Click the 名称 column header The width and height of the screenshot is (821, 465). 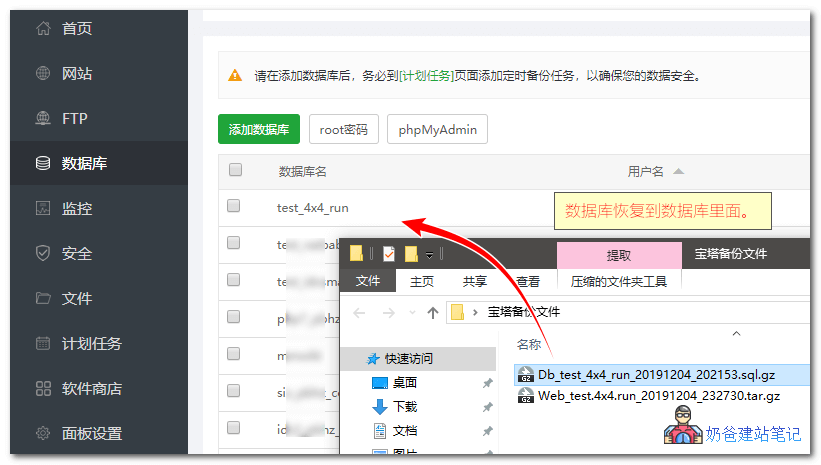[528, 344]
